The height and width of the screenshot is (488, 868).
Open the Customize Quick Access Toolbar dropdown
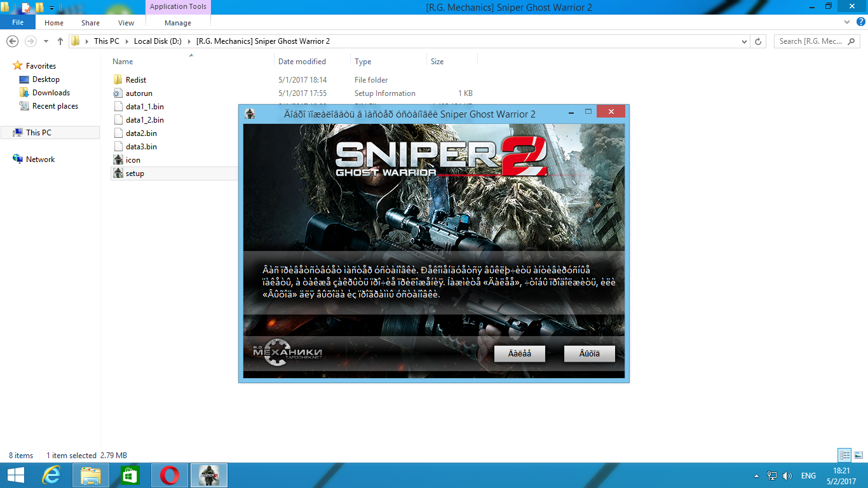pos(52,8)
